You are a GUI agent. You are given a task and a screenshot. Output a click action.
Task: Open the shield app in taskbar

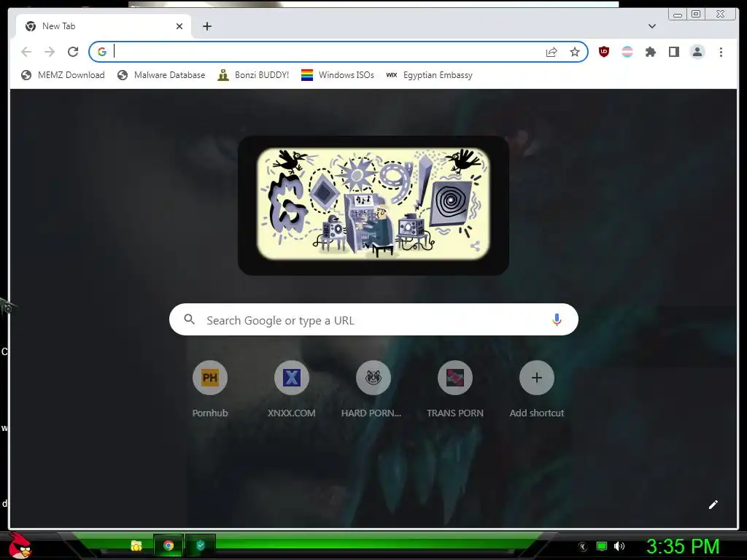[201, 545]
